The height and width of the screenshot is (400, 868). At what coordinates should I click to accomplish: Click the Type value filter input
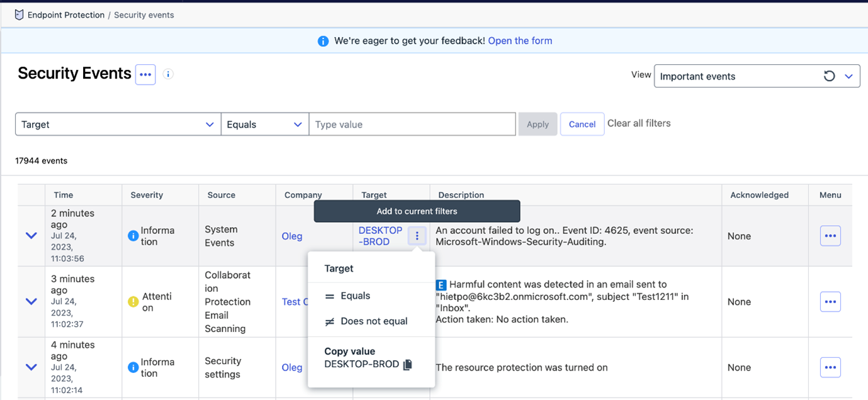click(x=412, y=125)
